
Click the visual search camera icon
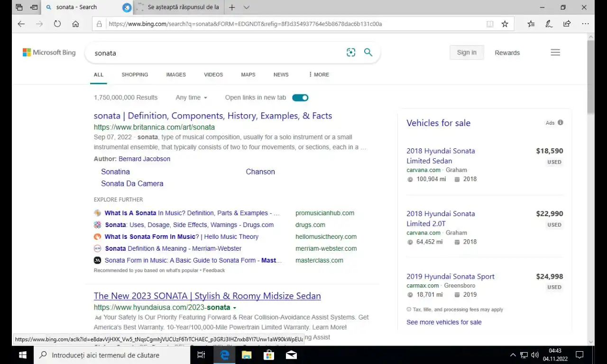(351, 53)
